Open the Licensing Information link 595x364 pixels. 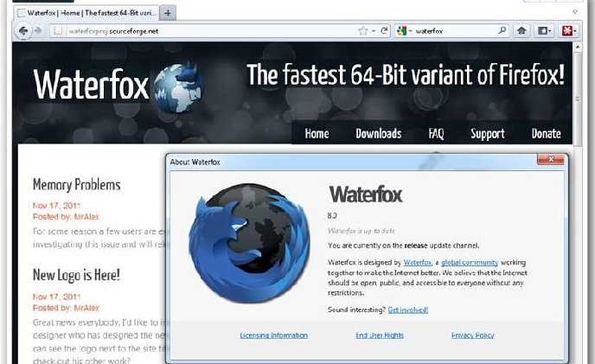[x=273, y=335]
